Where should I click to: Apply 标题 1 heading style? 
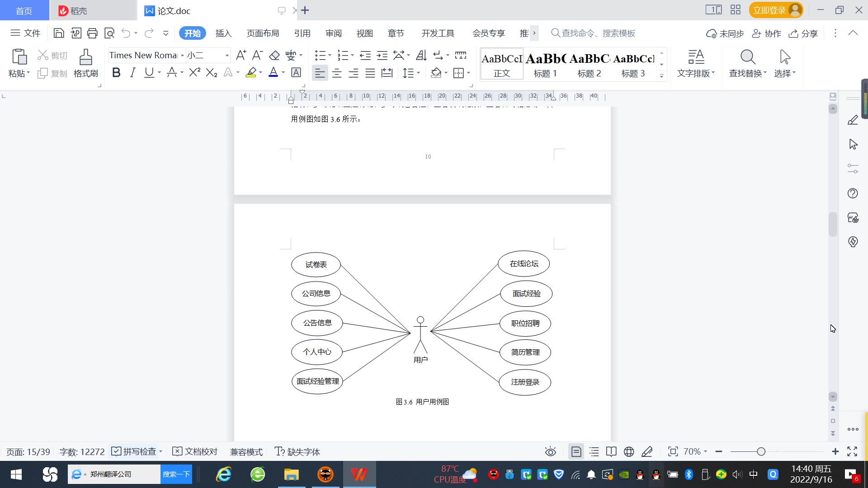545,65
